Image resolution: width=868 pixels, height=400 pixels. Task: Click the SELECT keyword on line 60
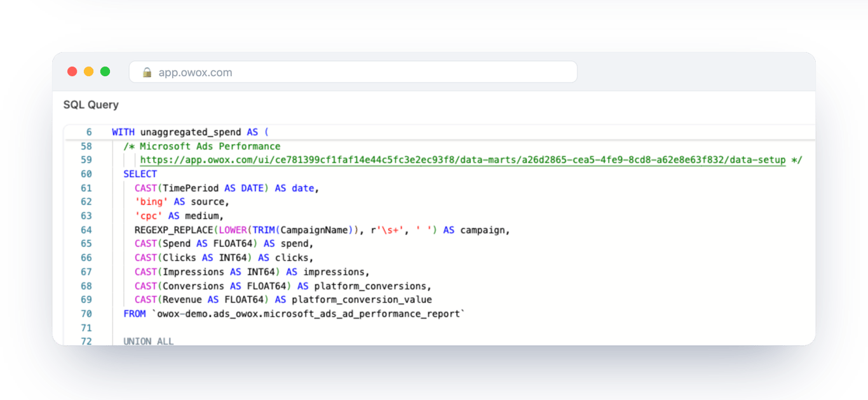(140, 174)
